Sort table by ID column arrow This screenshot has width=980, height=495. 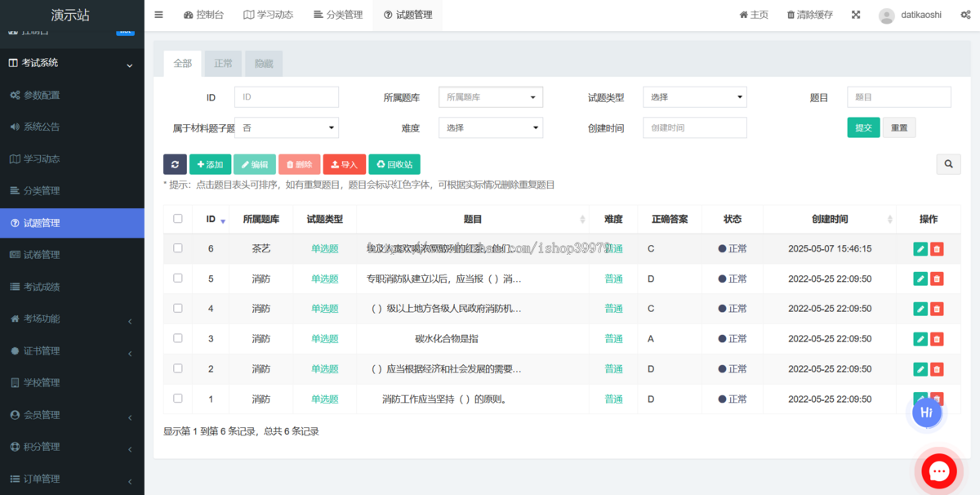click(223, 221)
